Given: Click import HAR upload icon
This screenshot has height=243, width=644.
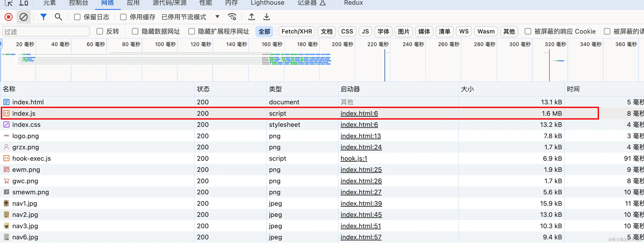Looking at the screenshot, I should point(251,17).
